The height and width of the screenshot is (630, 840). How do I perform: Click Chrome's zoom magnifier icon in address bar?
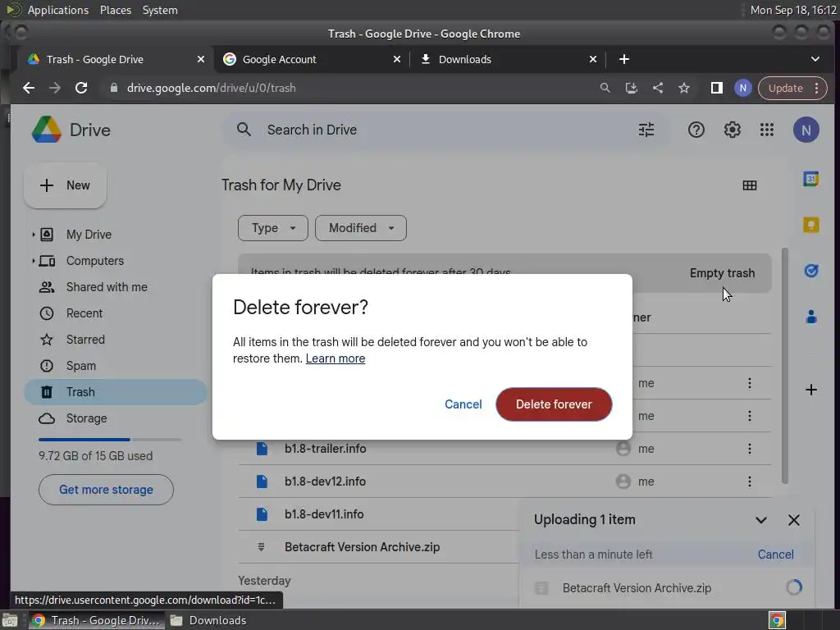coord(605,88)
